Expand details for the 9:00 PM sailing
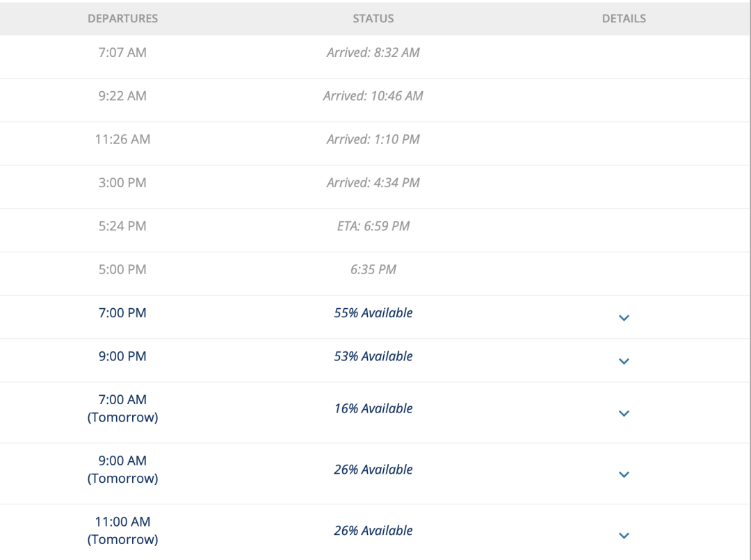Screen dimensions: 751x560 pos(624,361)
